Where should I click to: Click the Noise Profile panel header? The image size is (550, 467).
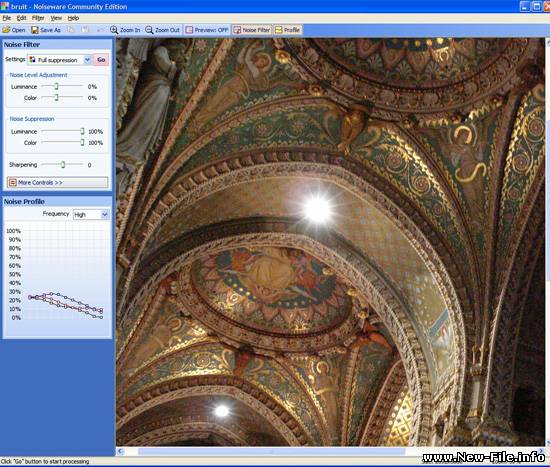click(58, 201)
